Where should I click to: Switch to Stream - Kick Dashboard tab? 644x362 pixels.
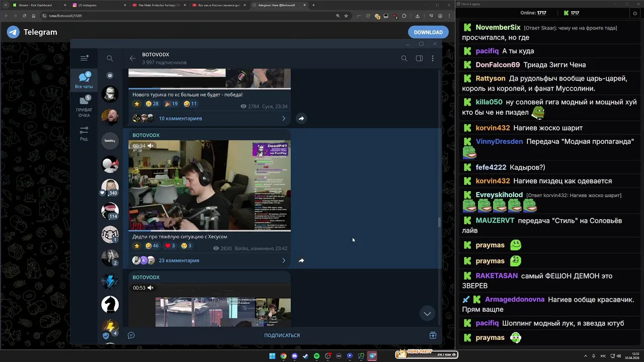(38, 5)
